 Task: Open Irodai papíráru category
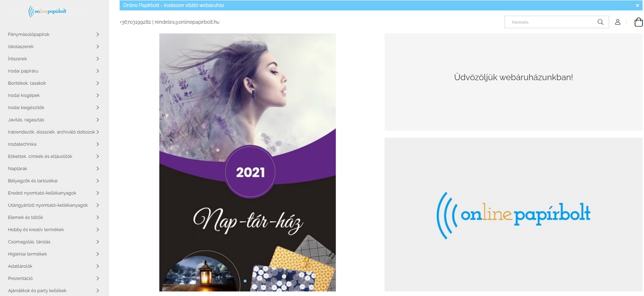(23, 71)
